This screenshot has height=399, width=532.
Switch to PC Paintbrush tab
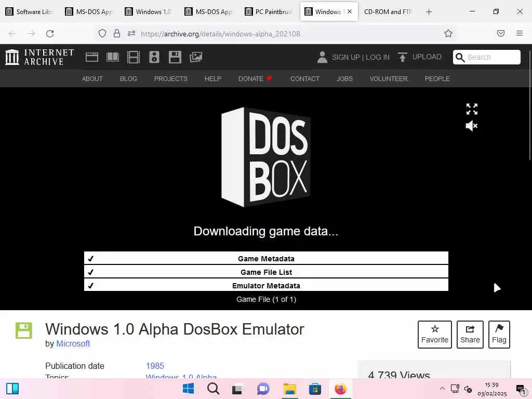click(270, 11)
